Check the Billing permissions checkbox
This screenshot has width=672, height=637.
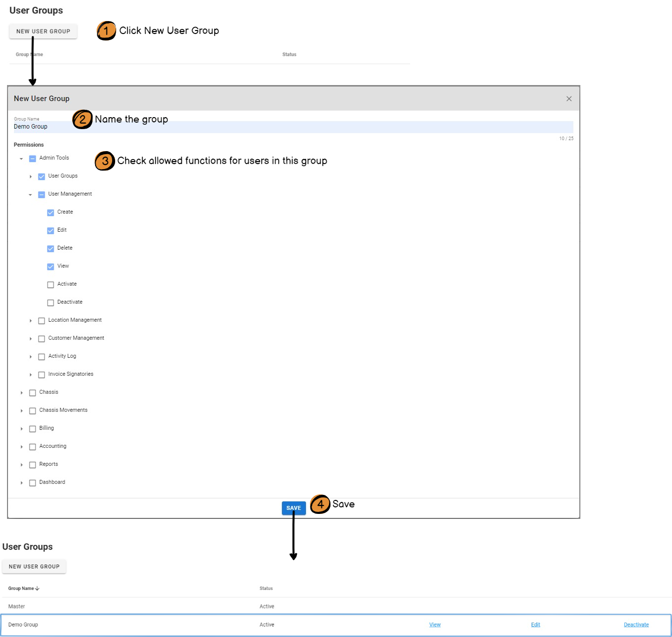coord(33,429)
